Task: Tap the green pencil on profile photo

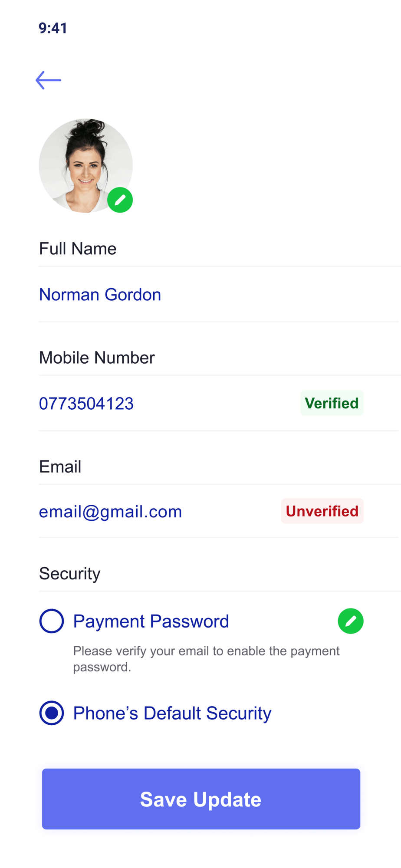Action: [x=120, y=200]
